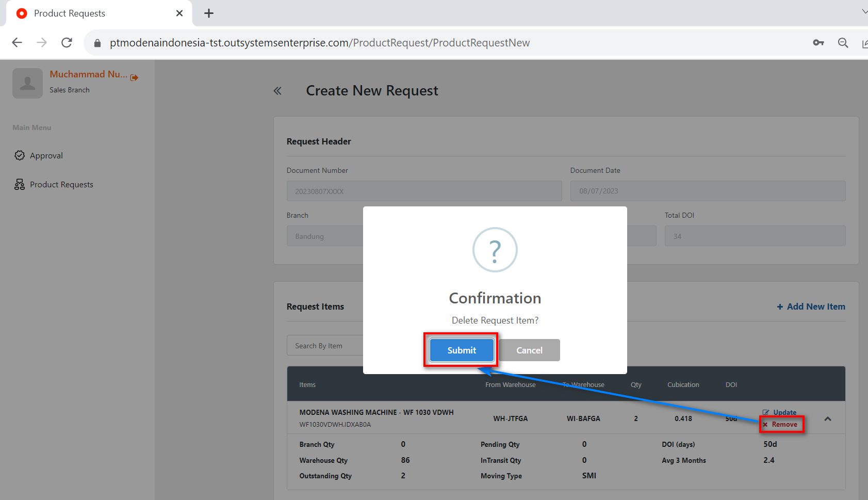Screen dimensions: 868x500
Task: Click the double-chevron back icon beside title
Action: pyautogui.click(x=277, y=91)
